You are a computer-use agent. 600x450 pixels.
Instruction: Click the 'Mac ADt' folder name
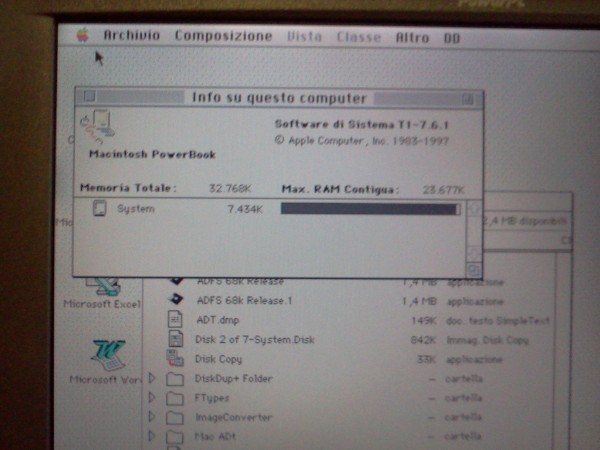pos(215,436)
